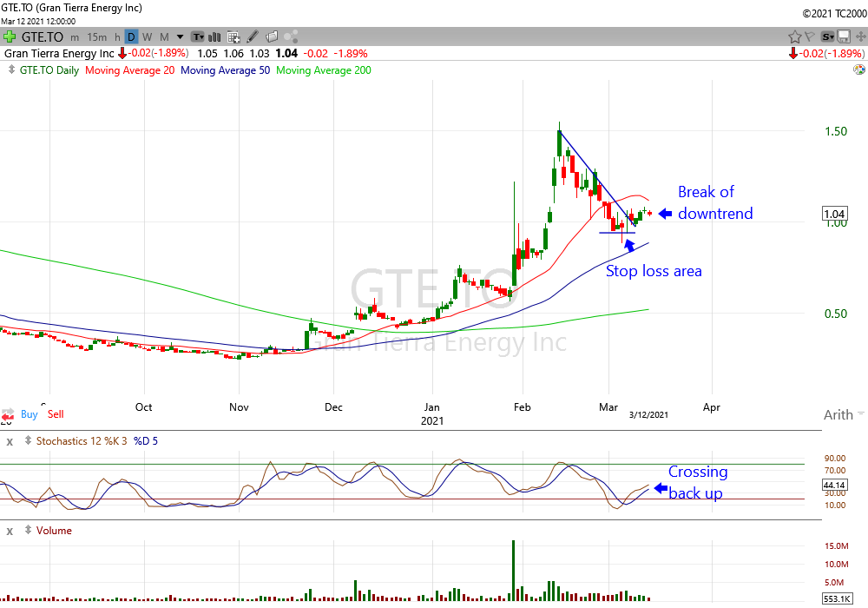Click the 1.06 high price value

click(233, 54)
